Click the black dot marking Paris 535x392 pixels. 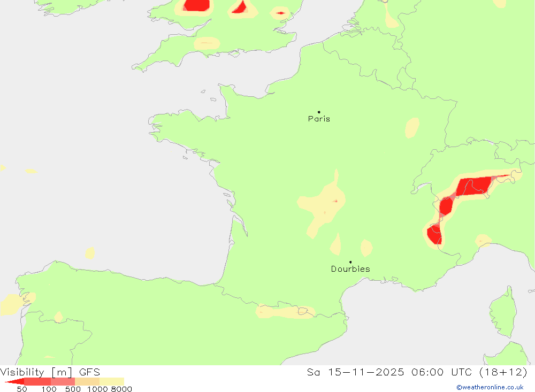point(319,112)
